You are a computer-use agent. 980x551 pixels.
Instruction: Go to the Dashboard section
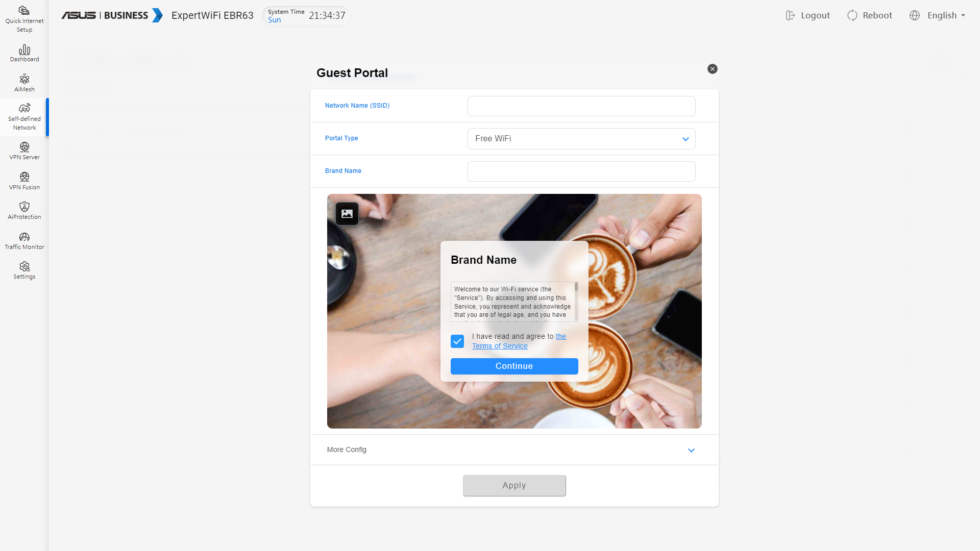pos(24,53)
